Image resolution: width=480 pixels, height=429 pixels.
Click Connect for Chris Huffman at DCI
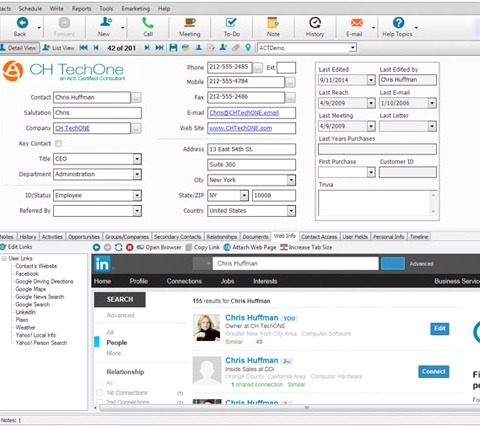click(x=434, y=372)
